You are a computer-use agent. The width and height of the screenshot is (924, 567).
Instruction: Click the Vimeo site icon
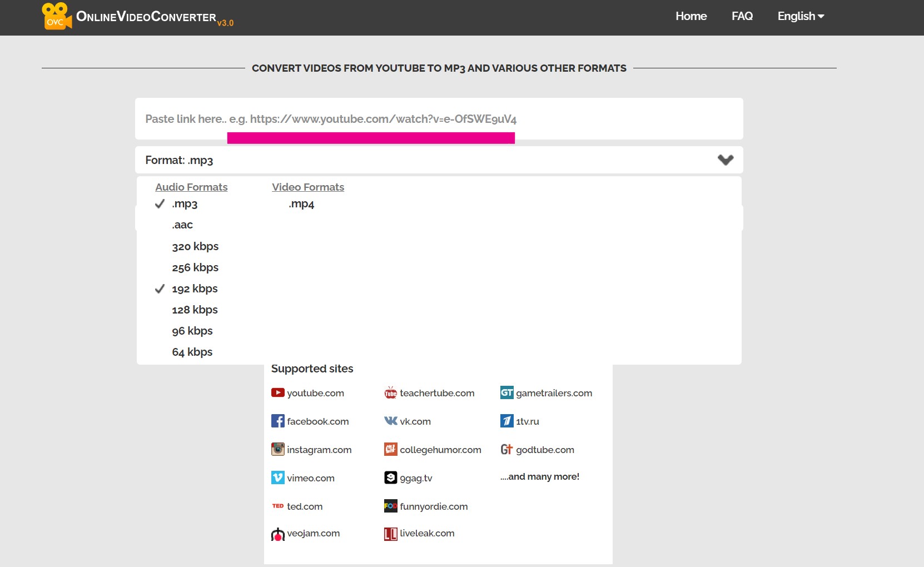click(x=278, y=478)
